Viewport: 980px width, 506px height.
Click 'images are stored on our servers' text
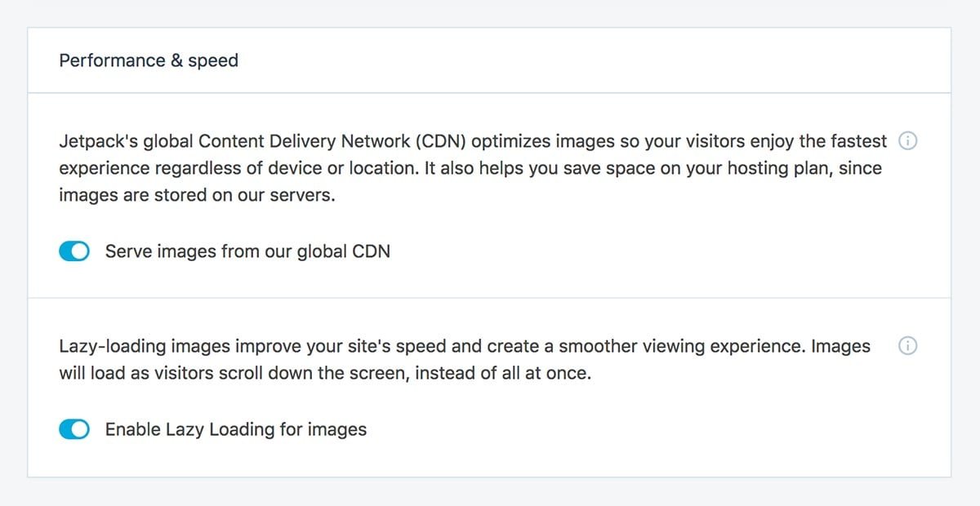point(197,196)
